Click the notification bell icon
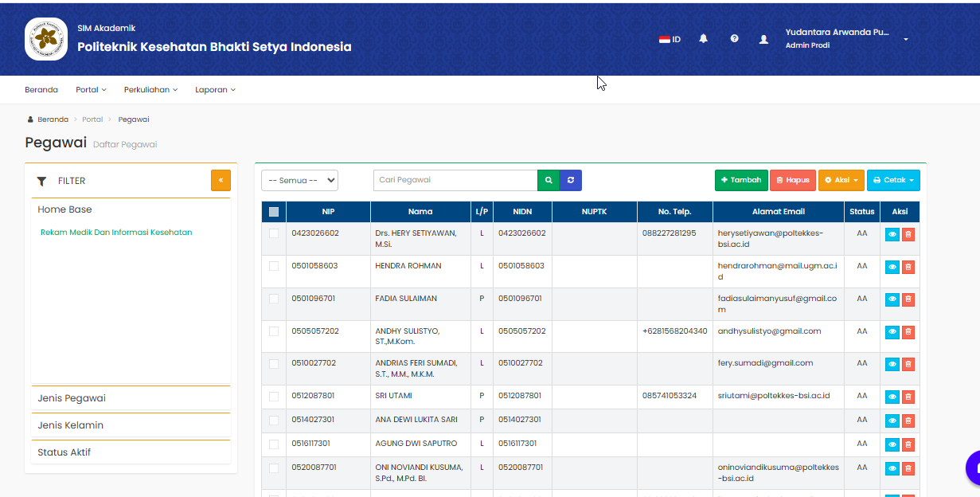980x497 pixels. point(703,39)
